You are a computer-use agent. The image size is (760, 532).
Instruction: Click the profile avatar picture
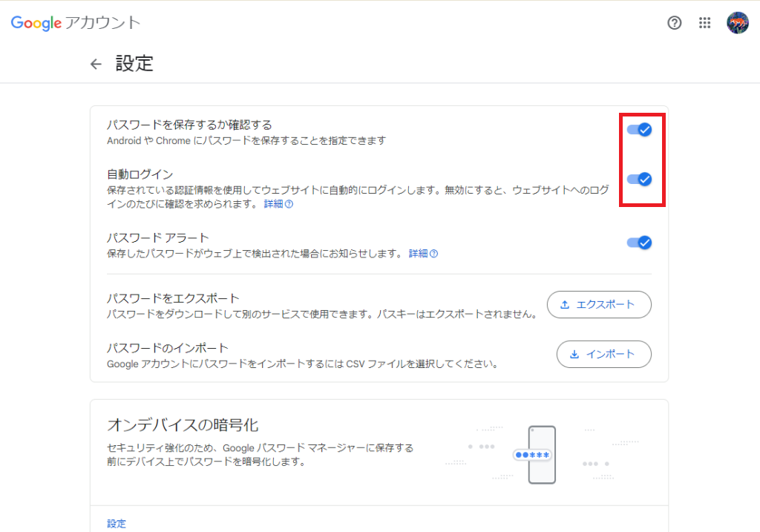coord(737,23)
